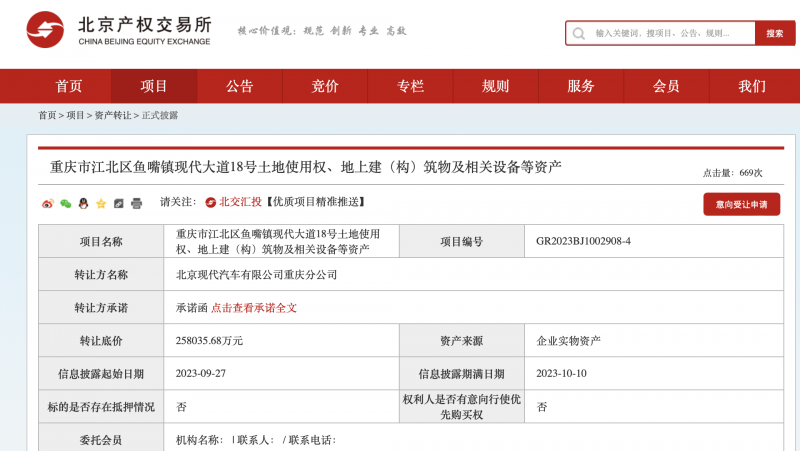Viewport: 800px width, 451px height.
Task: Open the 我们 navigation tab
Action: (752, 86)
